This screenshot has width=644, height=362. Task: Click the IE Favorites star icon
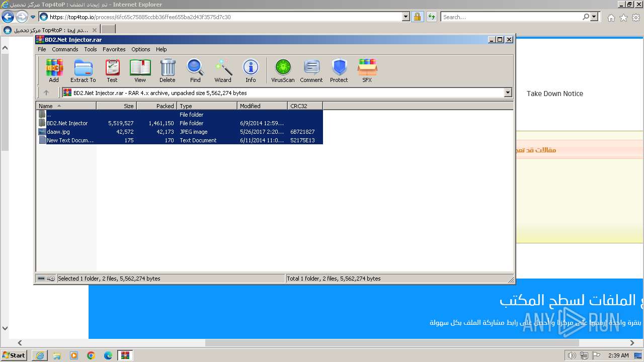point(623,18)
